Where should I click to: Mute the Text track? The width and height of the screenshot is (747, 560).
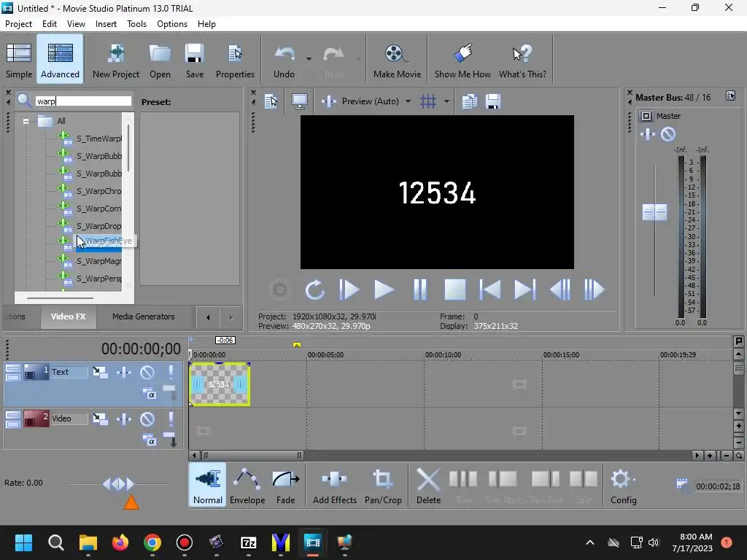(x=147, y=372)
